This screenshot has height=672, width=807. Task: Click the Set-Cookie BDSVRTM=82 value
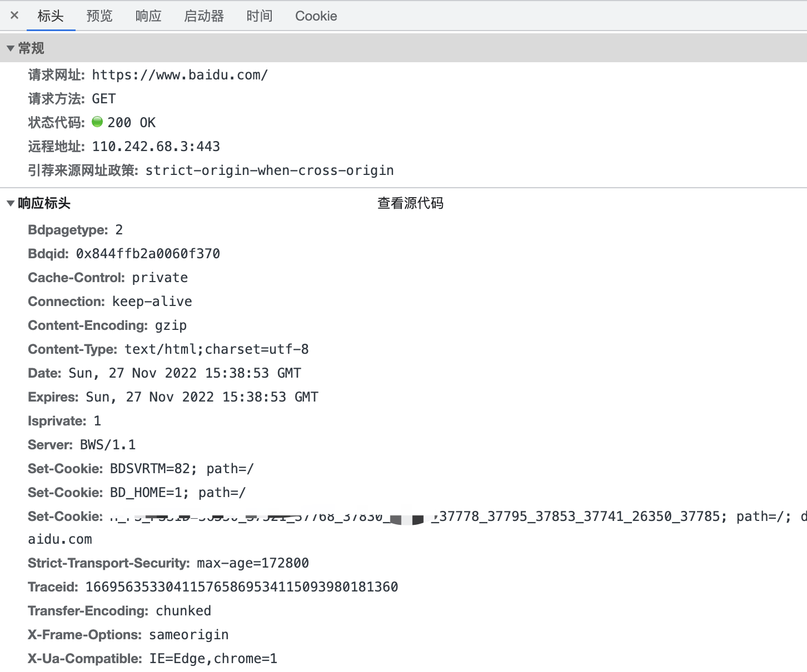pos(182,469)
